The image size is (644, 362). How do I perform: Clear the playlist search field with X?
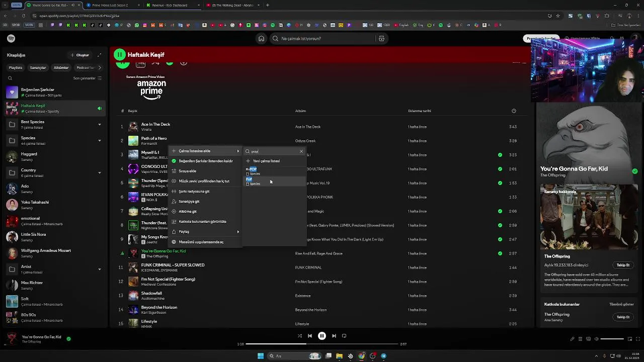tap(301, 151)
